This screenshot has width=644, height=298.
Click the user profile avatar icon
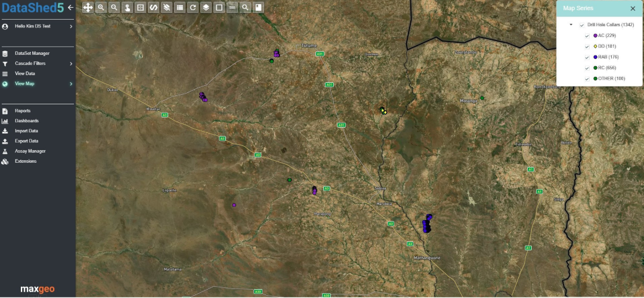(x=5, y=26)
